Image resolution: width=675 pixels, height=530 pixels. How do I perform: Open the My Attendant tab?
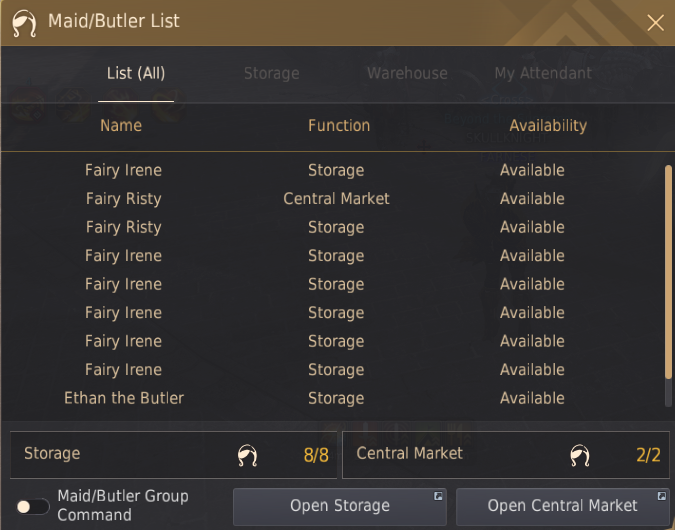[543, 74]
